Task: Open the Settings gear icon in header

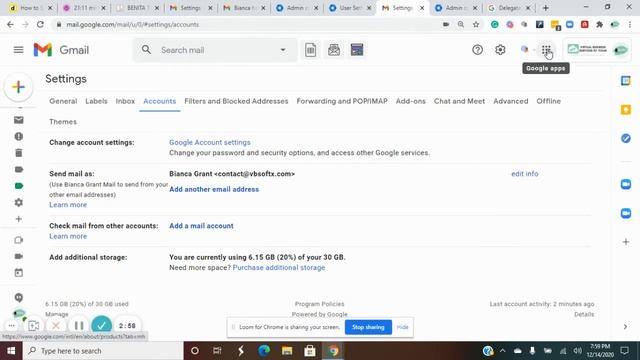Action: [x=500, y=50]
